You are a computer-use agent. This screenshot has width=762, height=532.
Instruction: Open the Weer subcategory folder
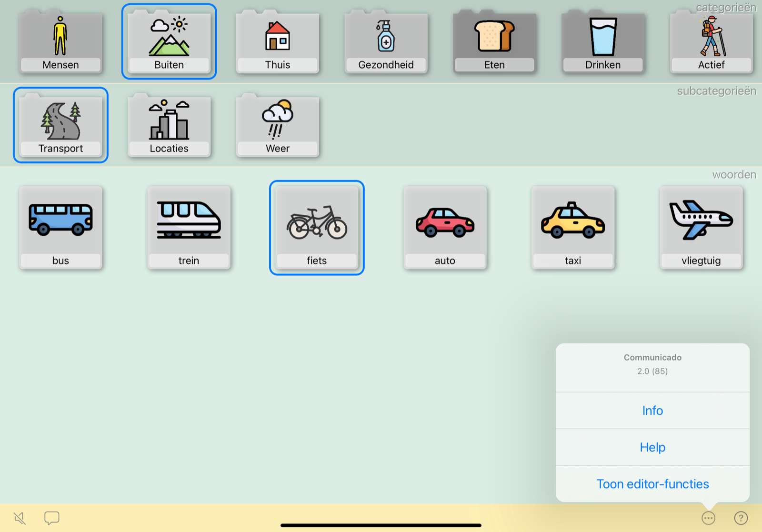click(x=278, y=126)
